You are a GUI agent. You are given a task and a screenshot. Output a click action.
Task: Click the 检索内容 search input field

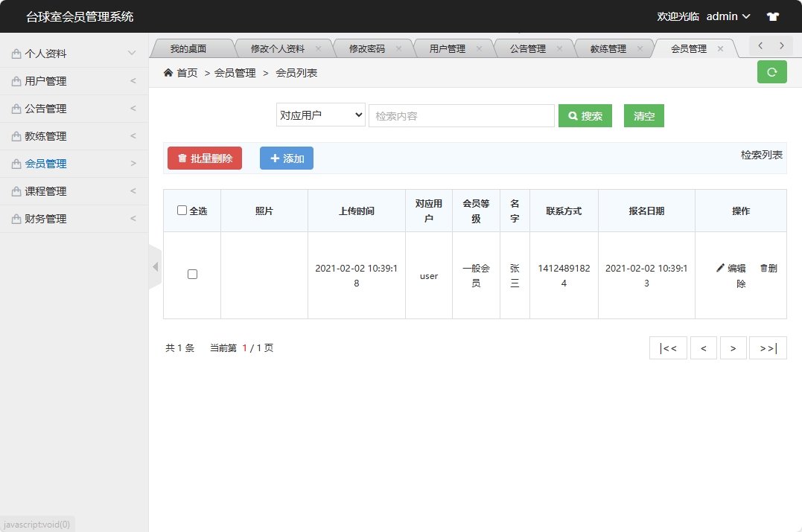point(462,115)
